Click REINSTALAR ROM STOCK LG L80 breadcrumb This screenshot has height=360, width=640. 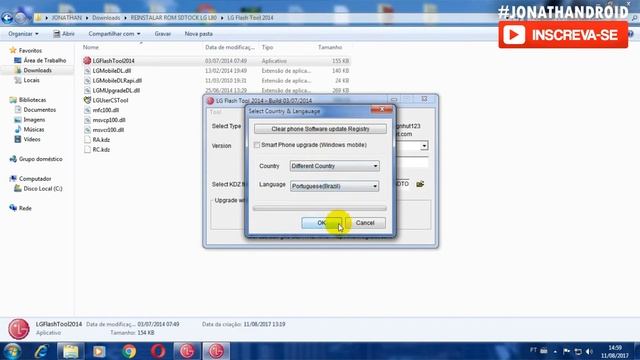coord(173,18)
